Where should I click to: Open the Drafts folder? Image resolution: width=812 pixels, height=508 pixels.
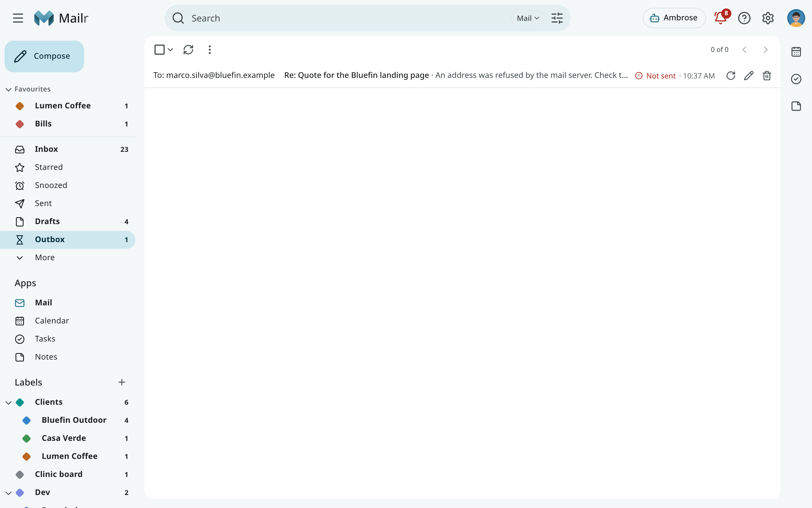click(67, 222)
